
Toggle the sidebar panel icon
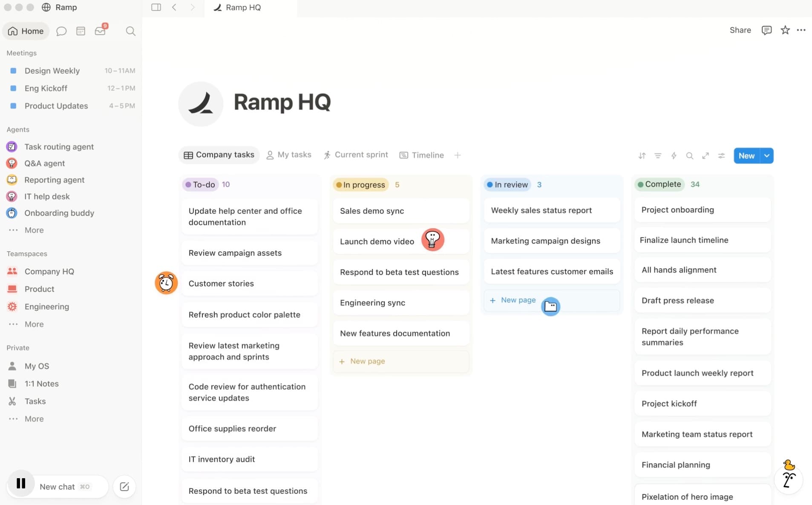pyautogui.click(x=156, y=7)
